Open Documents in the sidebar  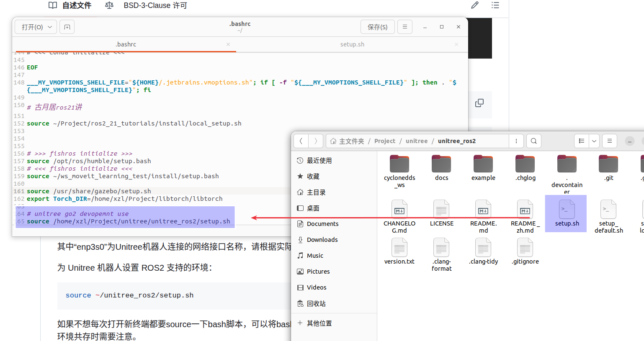tap(334, 224)
